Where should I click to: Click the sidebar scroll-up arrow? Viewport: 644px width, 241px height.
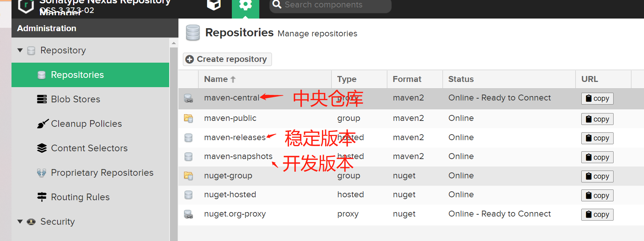point(174,43)
